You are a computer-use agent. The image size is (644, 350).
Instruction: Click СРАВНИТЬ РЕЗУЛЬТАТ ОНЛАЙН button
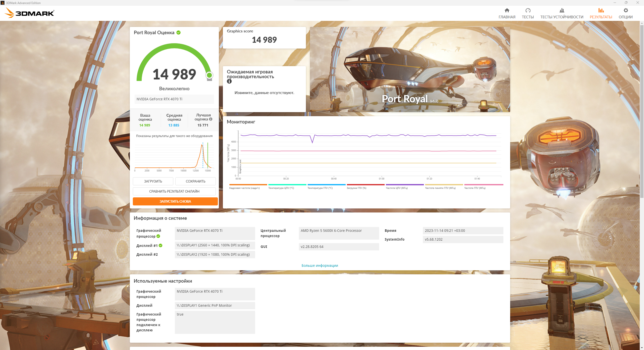tap(174, 191)
